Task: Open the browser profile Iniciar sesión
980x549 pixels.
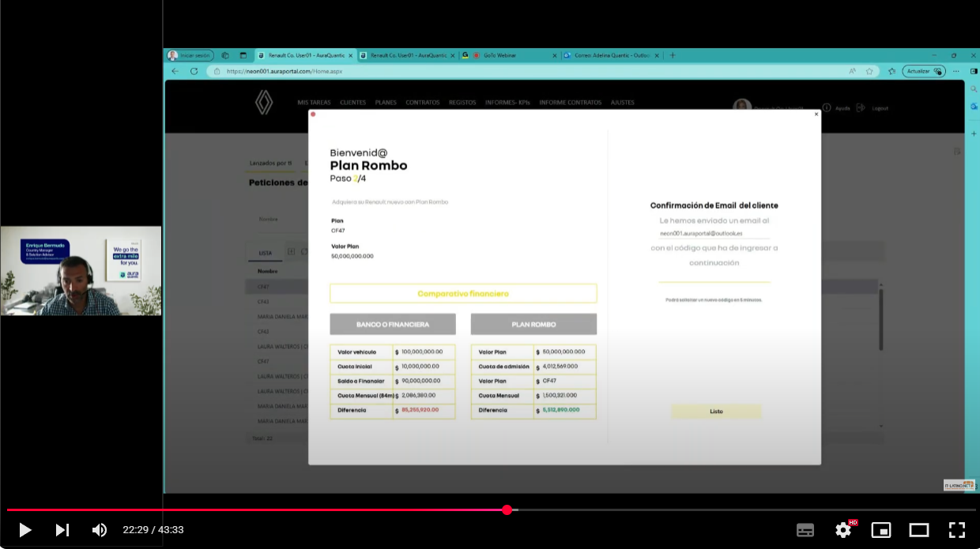Action: (x=189, y=55)
